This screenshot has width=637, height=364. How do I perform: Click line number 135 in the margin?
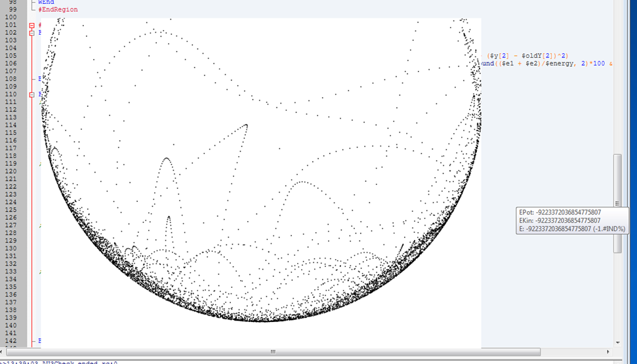point(10,287)
